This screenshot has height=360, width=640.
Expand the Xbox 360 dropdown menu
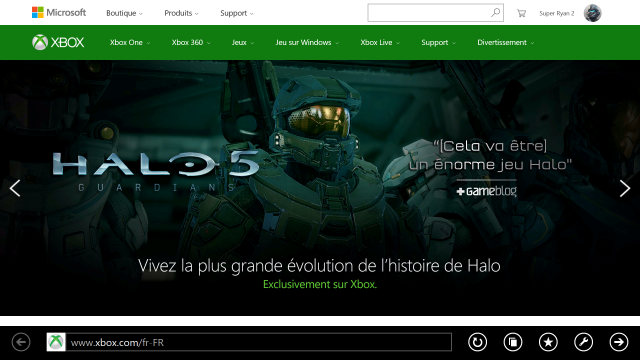[x=191, y=42]
